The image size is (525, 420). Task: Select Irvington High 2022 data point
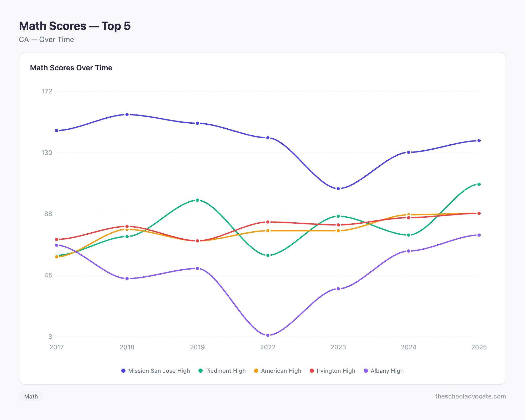268,222
